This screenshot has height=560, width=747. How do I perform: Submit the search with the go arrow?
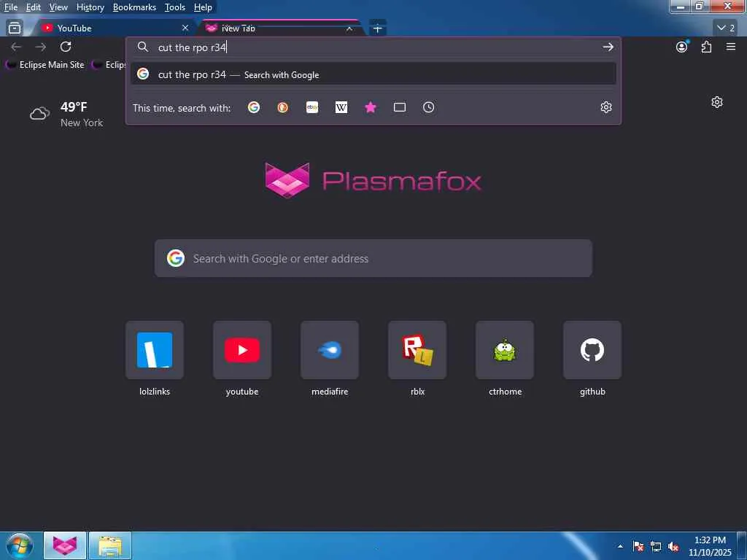[x=608, y=47]
